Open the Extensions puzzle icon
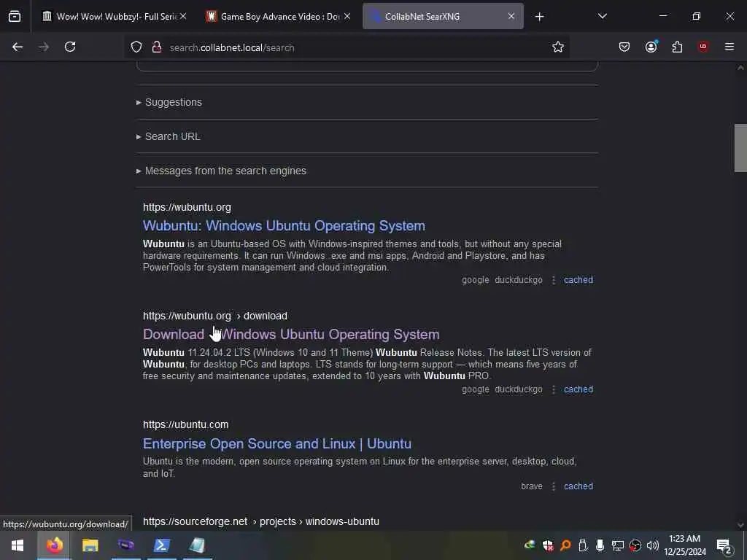The height and width of the screenshot is (560, 747). pos(677,47)
